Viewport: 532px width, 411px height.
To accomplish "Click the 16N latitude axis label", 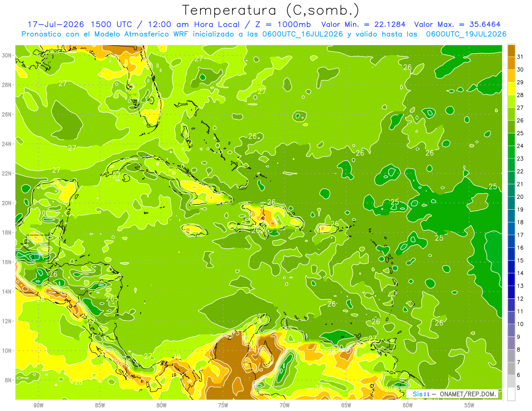I will [x=7, y=262].
